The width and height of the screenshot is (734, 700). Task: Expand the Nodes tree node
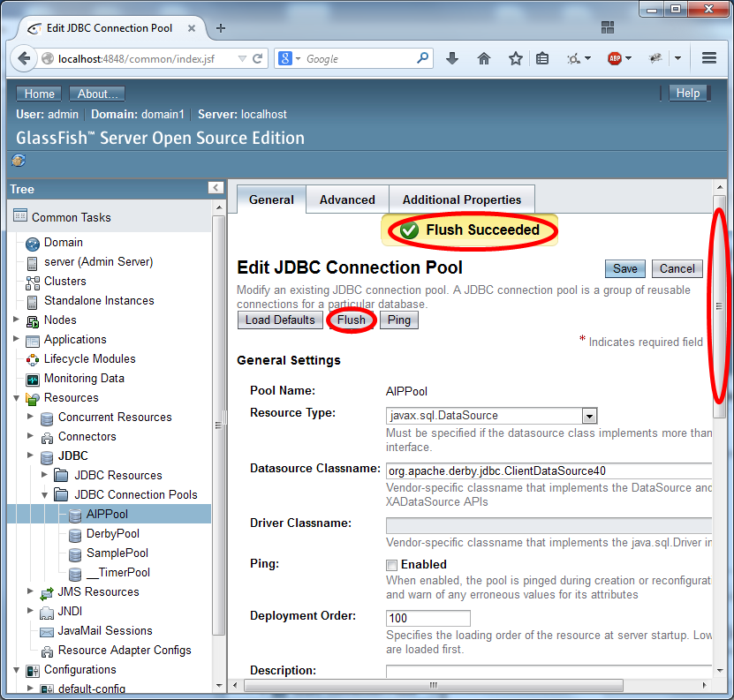click(x=16, y=320)
